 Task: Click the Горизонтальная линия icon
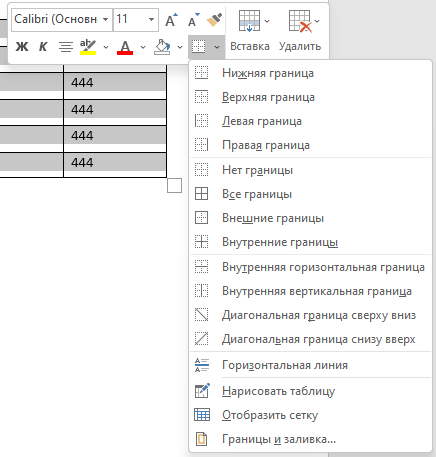pyautogui.click(x=202, y=365)
